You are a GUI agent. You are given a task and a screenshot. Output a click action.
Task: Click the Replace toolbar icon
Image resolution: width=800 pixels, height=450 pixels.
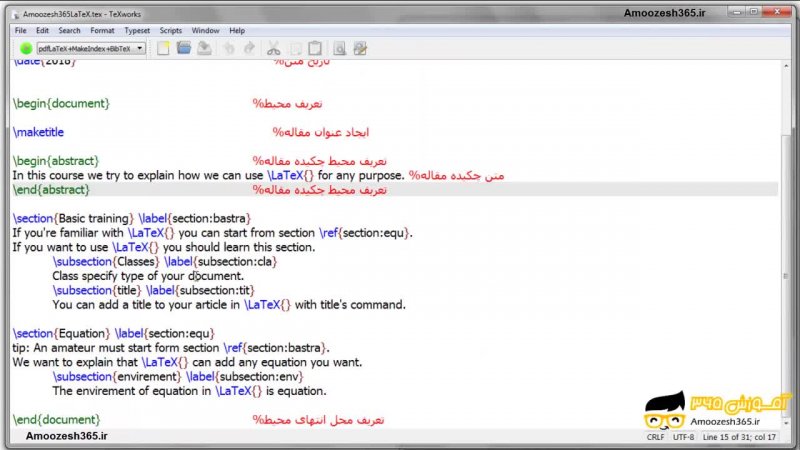[360, 48]
